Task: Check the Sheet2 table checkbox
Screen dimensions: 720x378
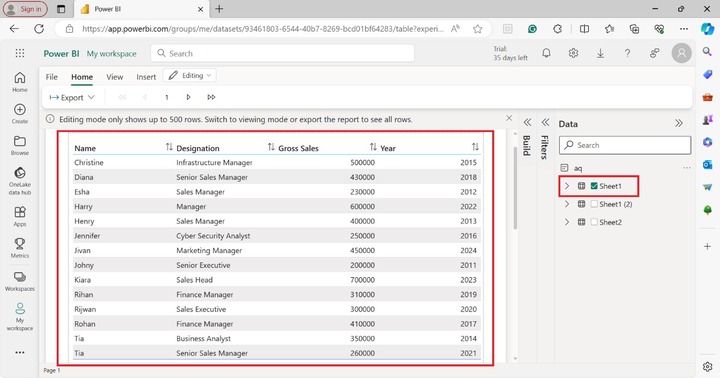Action: pos(594,222)
